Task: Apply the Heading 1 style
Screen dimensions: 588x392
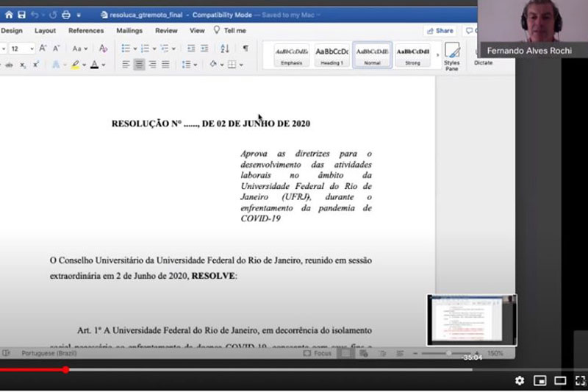Action: tap(331, 55)
